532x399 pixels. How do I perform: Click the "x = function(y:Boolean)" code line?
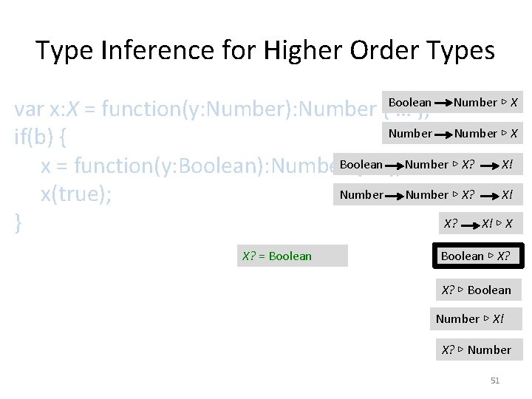(185, 167)
